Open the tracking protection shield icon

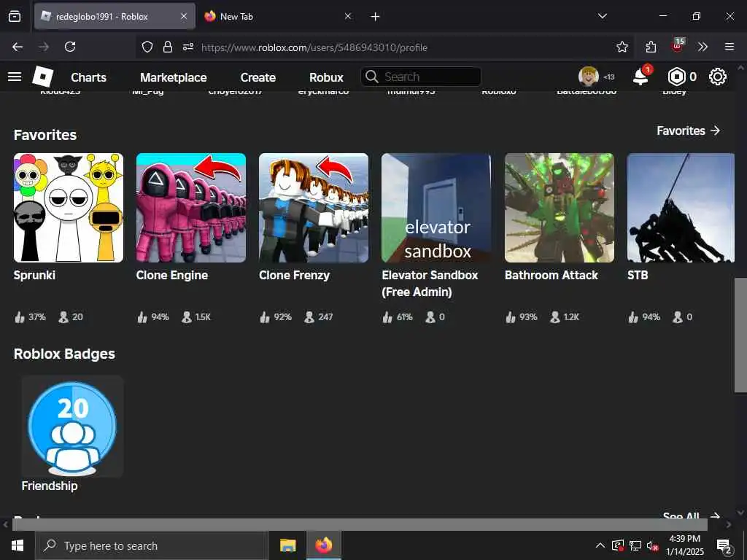(147, 47)
